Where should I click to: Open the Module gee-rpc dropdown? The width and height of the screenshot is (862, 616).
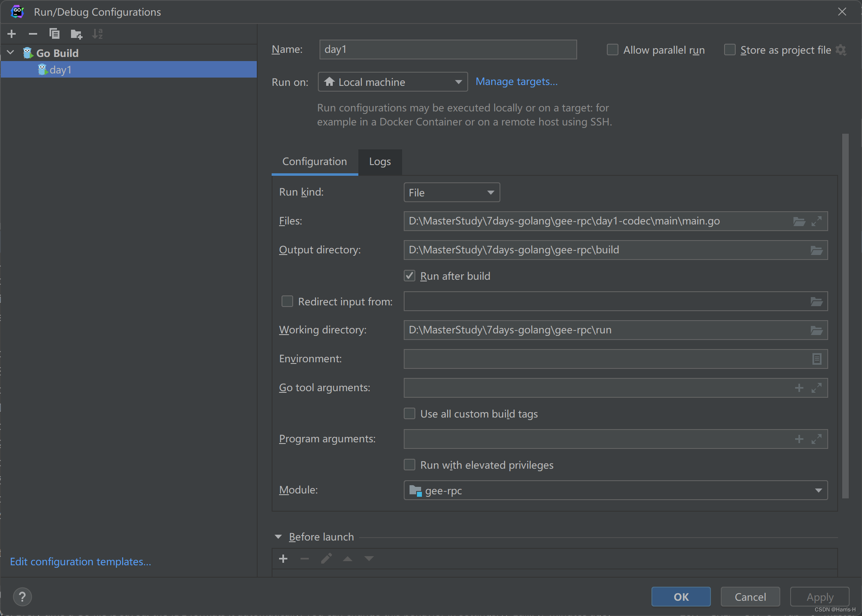615,491
